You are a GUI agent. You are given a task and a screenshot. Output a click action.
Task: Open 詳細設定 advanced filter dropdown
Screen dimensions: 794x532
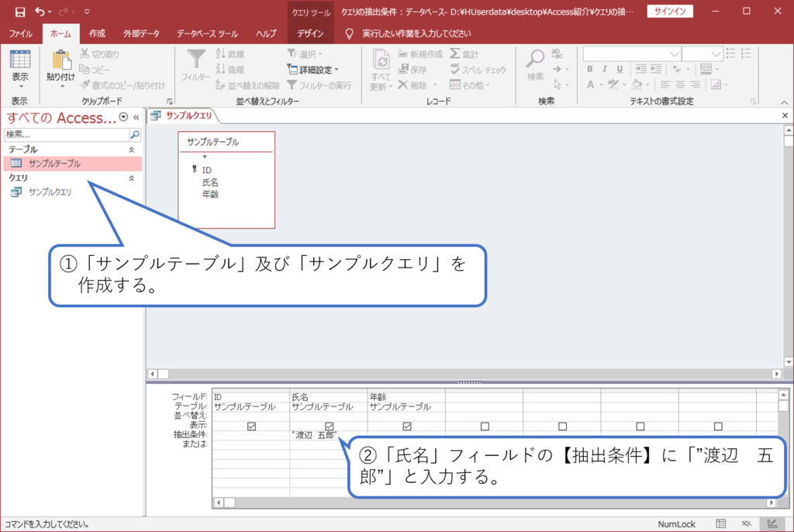[x=313, y=70]
